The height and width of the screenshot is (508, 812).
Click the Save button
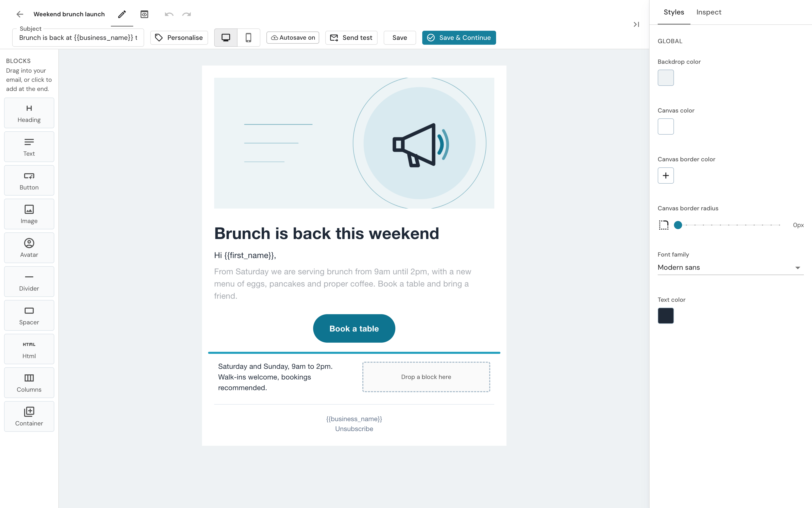400,38
